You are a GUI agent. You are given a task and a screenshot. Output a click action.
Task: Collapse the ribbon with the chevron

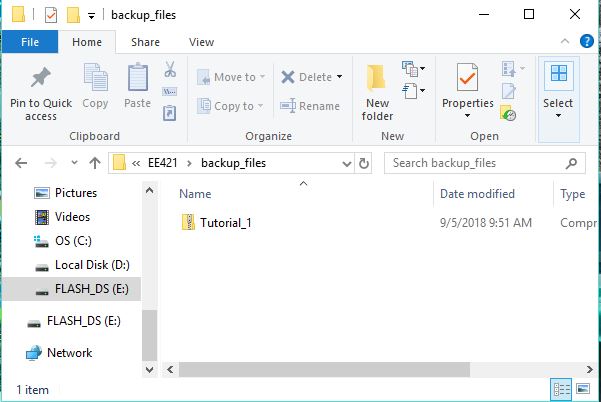click(x=565, y=41)
